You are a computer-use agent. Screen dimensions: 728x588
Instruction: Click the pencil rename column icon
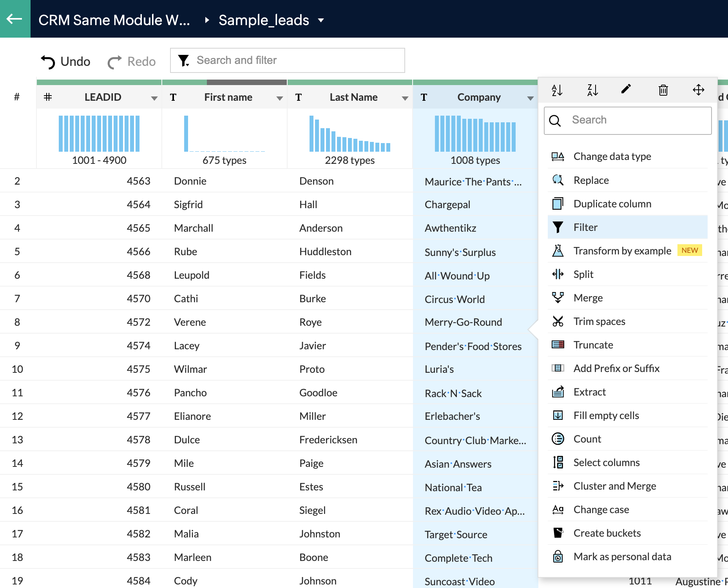(x=626, y=89)
